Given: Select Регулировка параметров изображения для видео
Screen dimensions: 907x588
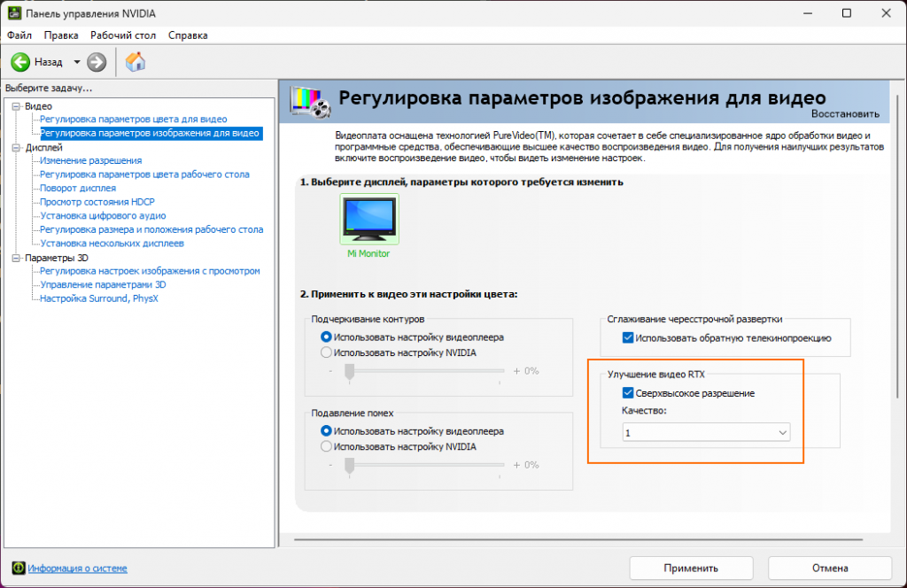Looking at the screenshot, I should tap(151, 133).
